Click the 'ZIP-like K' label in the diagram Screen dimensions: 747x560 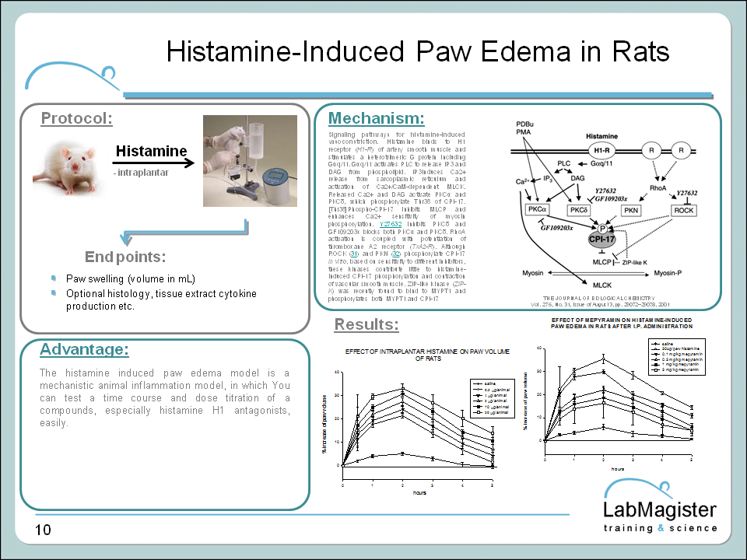(635, 262)
